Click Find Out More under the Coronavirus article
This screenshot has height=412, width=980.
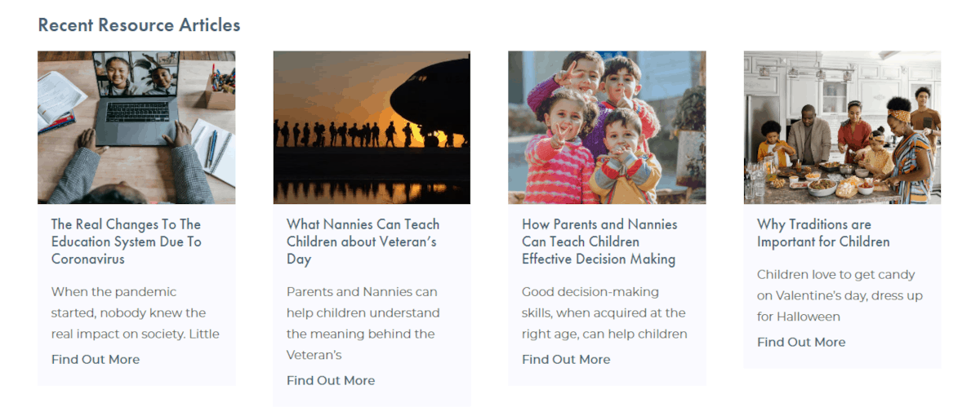point(96,359)
